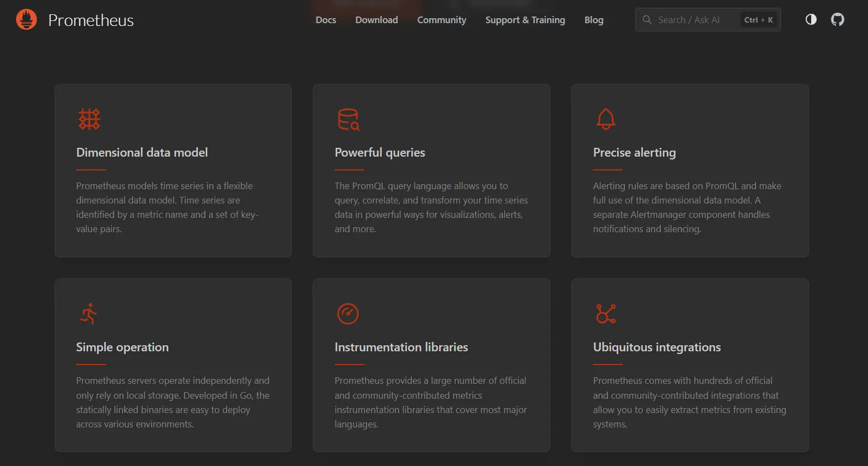Viewport: 868px width, 466px height.
Task: Select the Simple operation heading
Action: (x=122, y=347)
